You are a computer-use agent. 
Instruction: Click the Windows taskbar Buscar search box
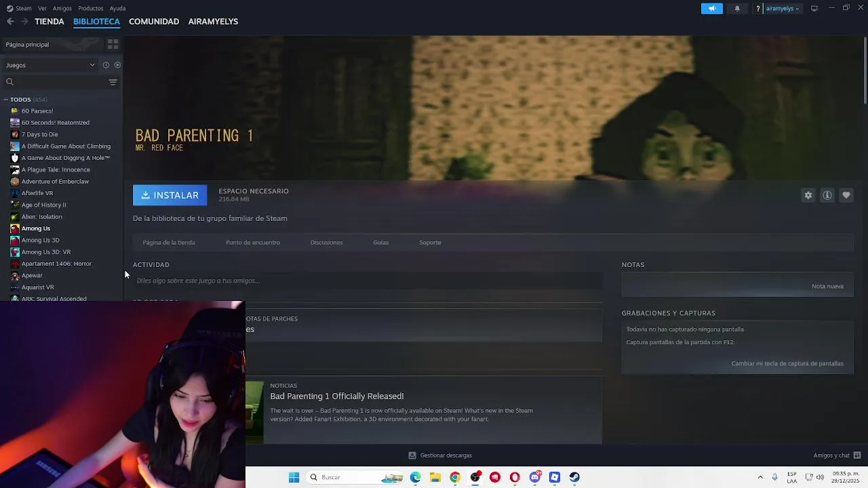click(355, 477)
